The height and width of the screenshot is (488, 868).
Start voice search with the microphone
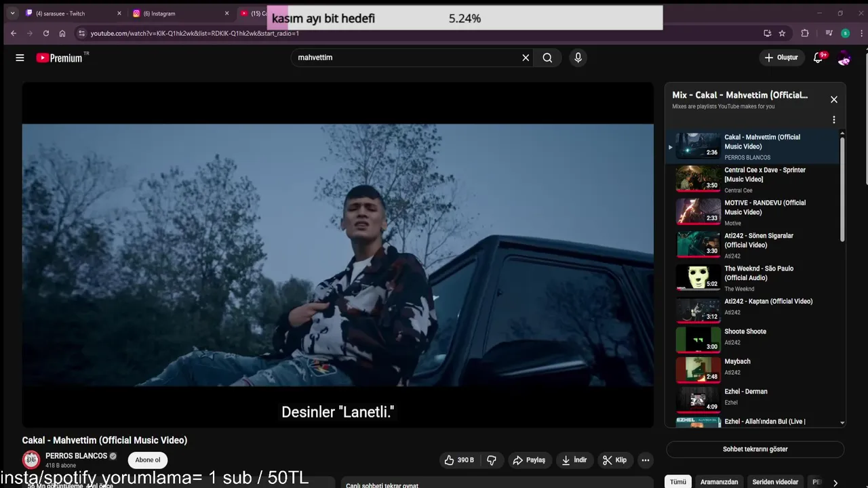pyautogui.click(x=578, y=58)
